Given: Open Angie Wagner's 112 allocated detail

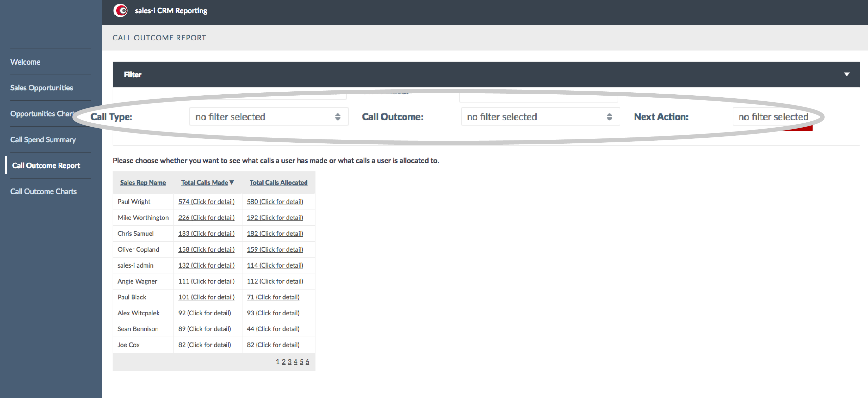Looking at the screenshot, I should coord(275,281).
